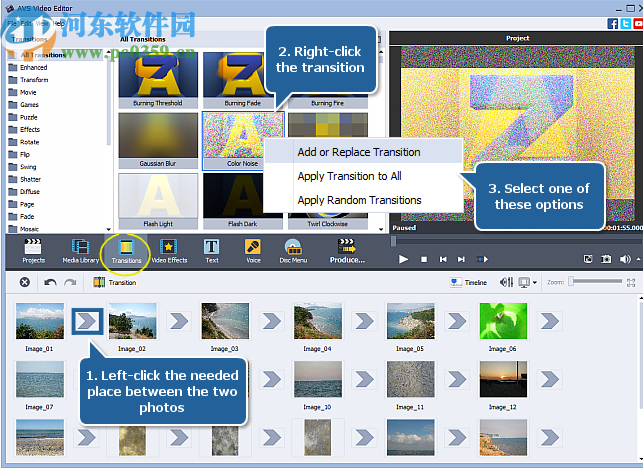Image resolution: width=643 pixels, height=471 pixels.
Task: Toggle full screen preview icon
Action: click(x=588, y=259)
